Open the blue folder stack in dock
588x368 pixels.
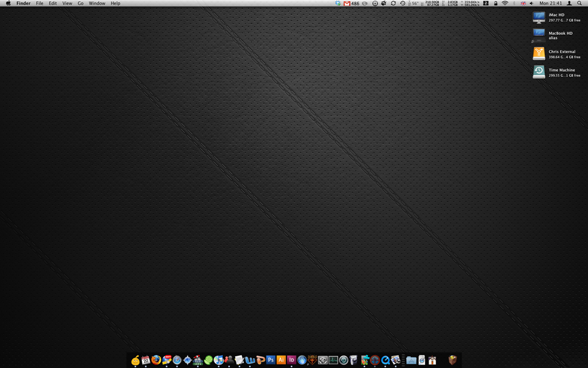(x=412, y=360)
